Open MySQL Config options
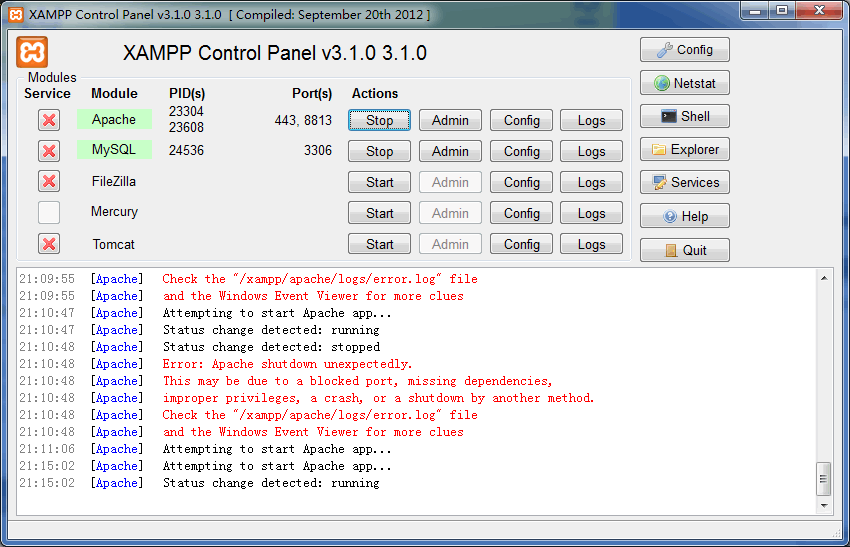Screen dimensions: 850x547 521,151
